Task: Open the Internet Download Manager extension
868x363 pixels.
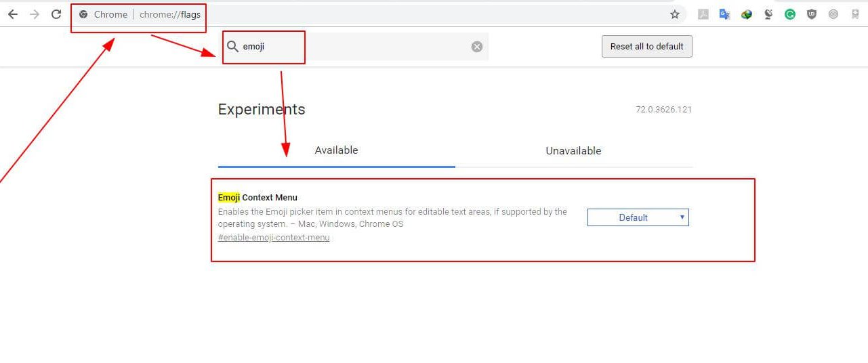Action: click(747, 14)
